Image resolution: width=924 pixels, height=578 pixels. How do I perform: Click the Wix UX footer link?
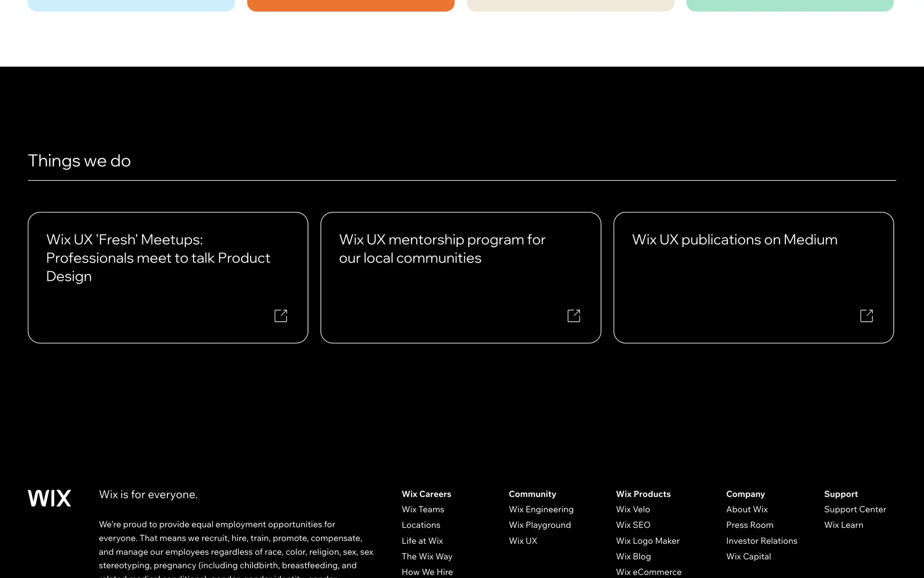pos(523,541)
